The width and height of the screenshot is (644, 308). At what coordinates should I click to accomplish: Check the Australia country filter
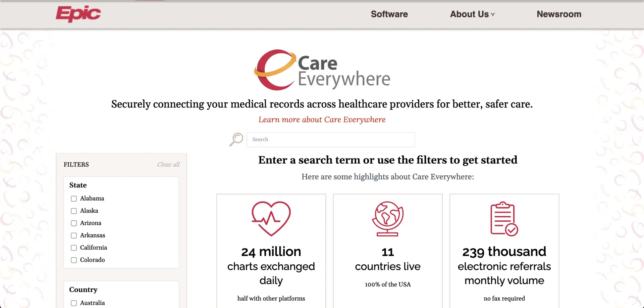[74, 303]
